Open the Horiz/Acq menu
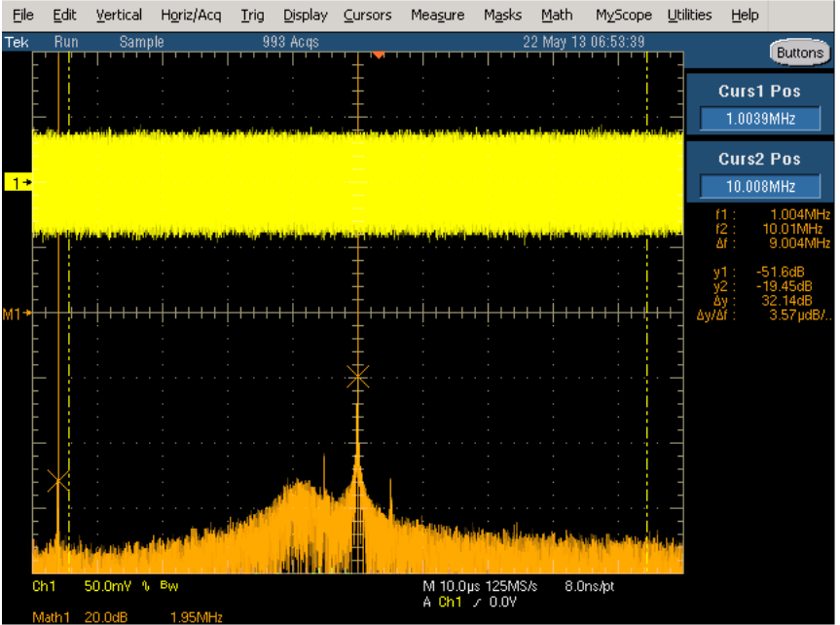 [191, 15]
